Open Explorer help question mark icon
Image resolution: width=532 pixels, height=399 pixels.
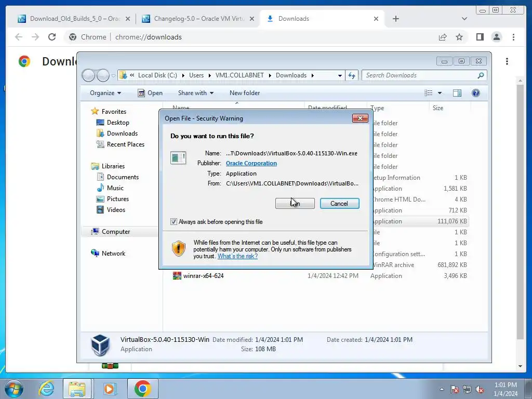pos(476,93)
